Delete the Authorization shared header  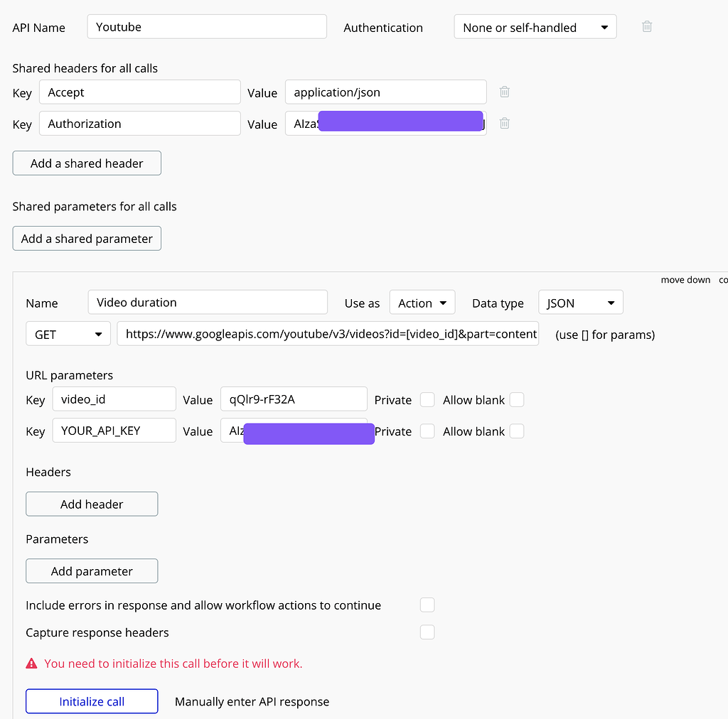point(504,124)
